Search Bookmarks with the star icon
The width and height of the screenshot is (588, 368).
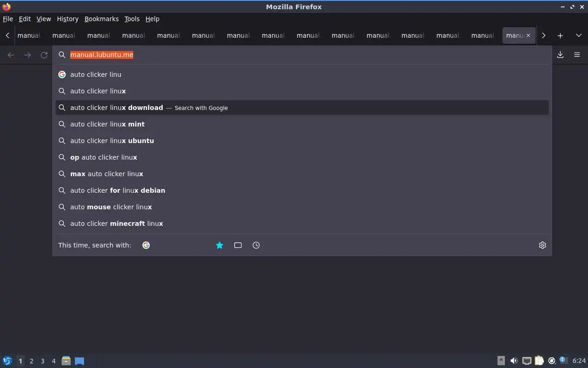[x=220, y=245]
